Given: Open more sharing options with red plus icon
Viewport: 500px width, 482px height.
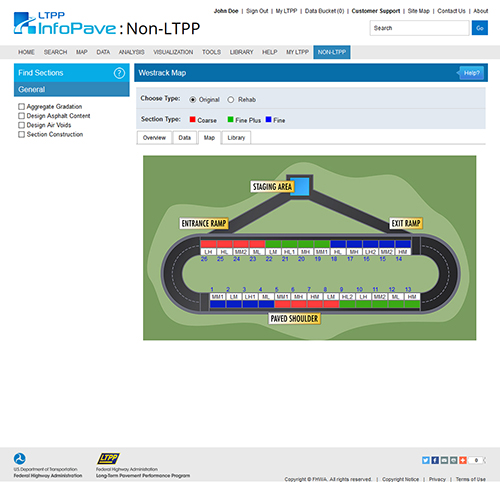Looking at the screenshot, I should [463, 460].
